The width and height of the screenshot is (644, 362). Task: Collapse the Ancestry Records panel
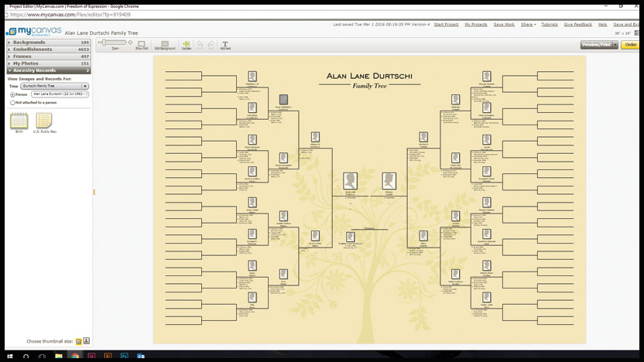pos(49,70)
